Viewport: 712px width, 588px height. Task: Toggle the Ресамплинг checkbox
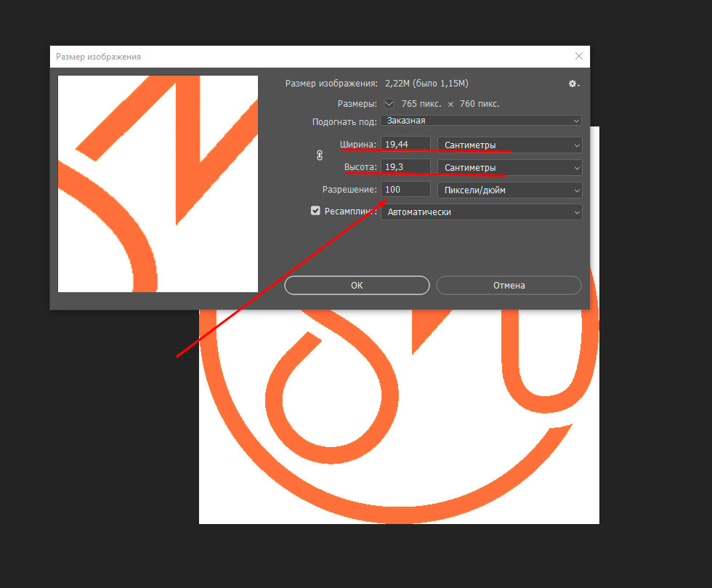pos(315,211)
